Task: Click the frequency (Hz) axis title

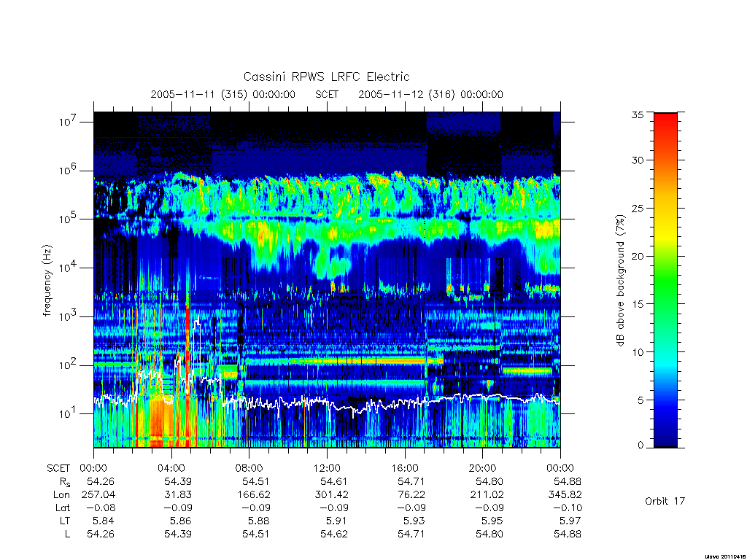Action: coord(47,281)
